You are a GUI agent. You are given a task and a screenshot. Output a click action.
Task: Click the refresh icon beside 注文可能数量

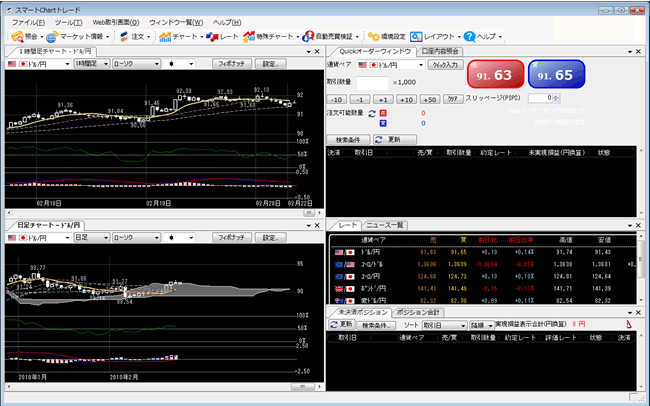[x=372, y=113]
